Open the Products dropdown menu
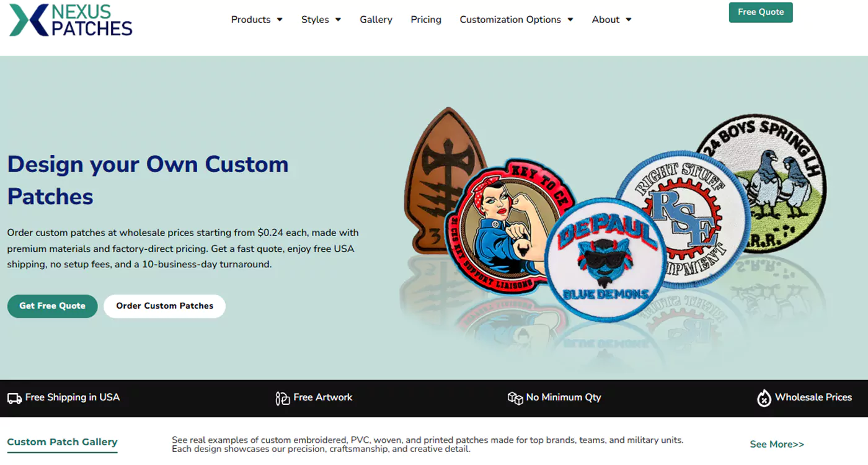The height and width of the screenshot is (465, 868). (257, 20)
